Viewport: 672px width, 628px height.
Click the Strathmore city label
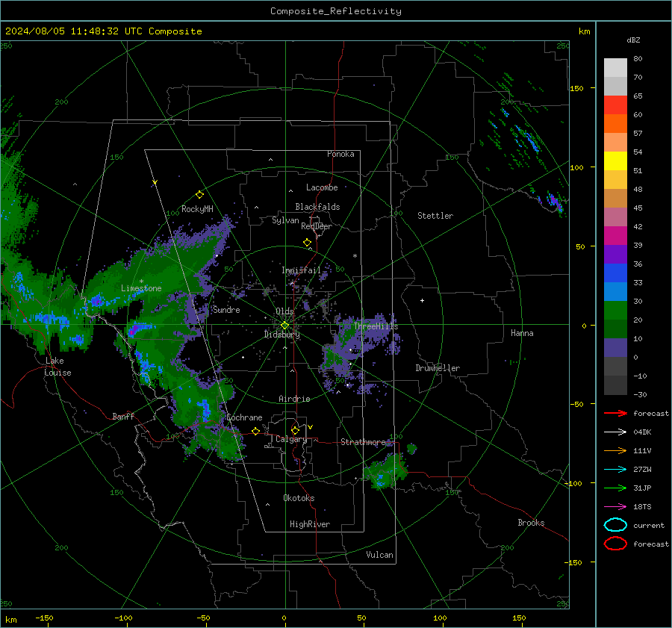click(363, 442)
